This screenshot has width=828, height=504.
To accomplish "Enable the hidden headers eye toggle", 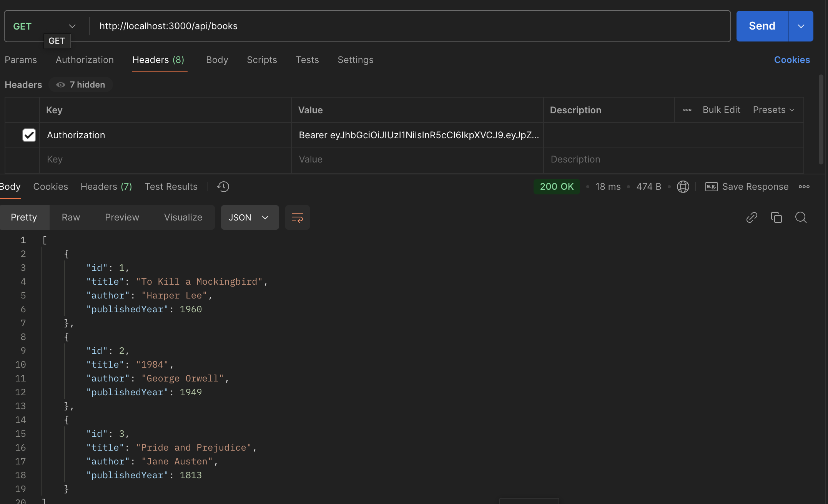I will (x=60, y=85).
